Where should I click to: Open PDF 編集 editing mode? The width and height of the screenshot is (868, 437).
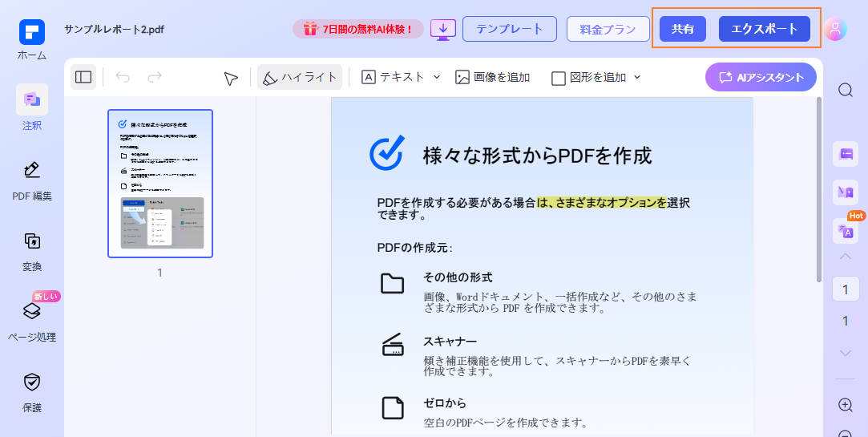click(x=31, y=180)
